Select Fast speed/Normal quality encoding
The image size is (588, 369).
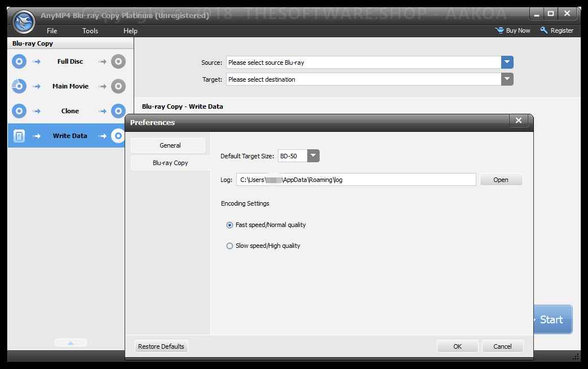tap(229, 225)
